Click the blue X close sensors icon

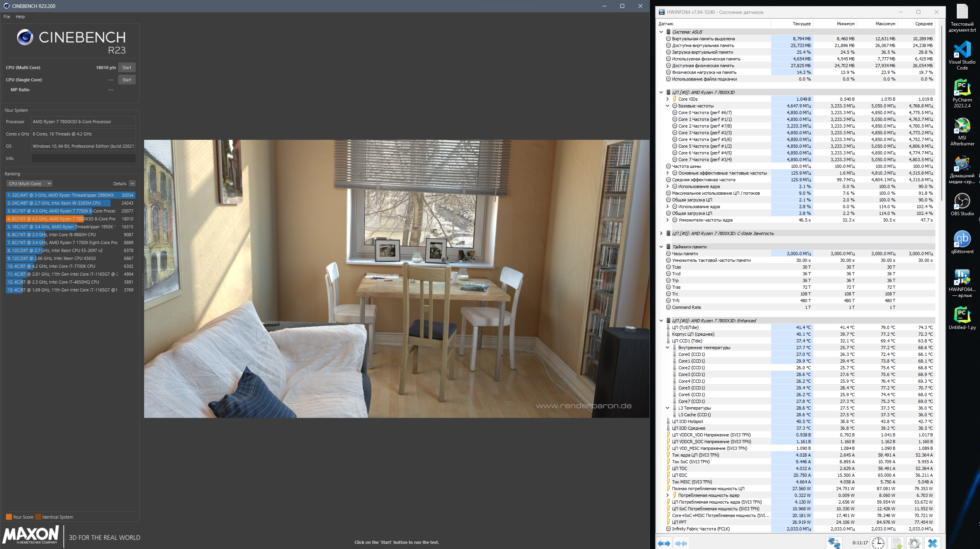coord(933,543)
